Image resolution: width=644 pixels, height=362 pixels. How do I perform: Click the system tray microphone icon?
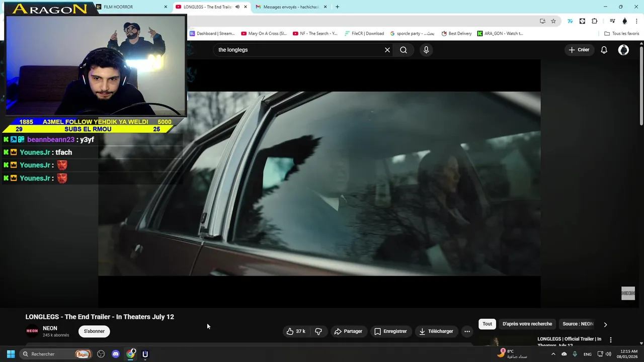click(575, 354)
